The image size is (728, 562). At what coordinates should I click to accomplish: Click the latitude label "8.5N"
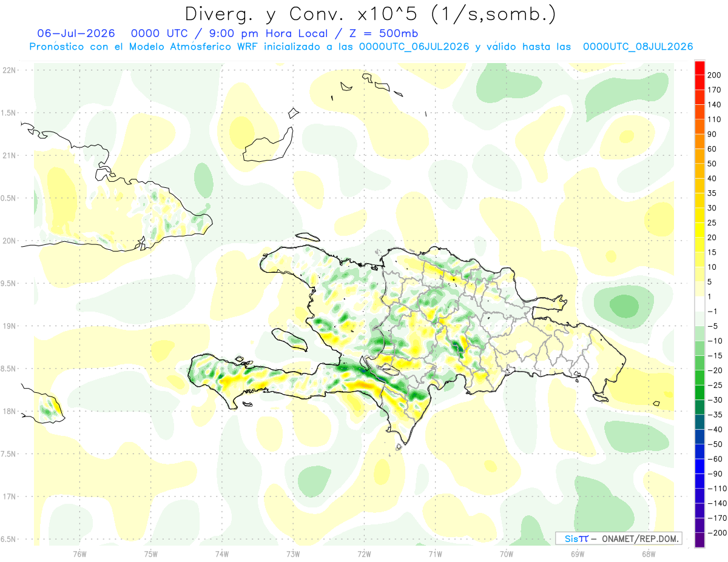pos(8,369)
